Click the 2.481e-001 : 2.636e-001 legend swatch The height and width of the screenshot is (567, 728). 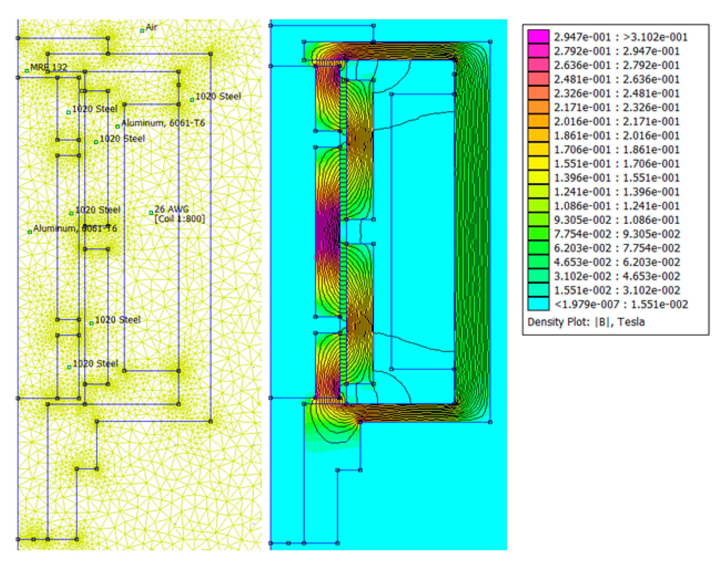tap(538, 79)
